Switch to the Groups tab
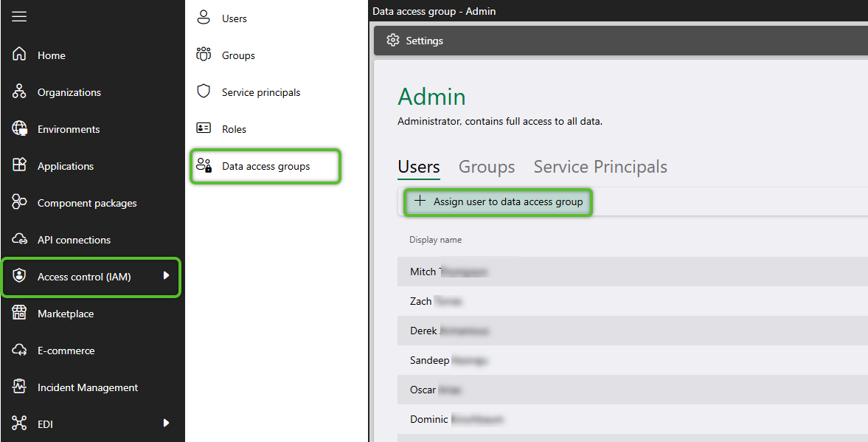 pos(487,168)
